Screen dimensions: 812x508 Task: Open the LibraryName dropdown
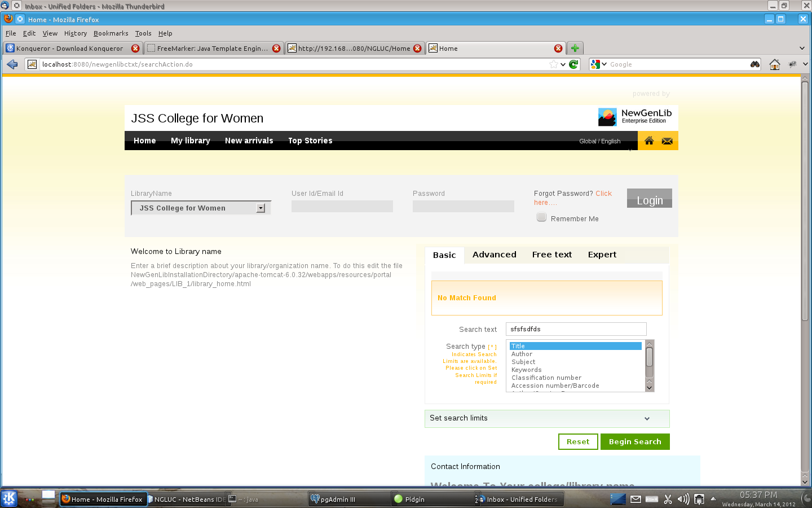[x=261, y=208]
